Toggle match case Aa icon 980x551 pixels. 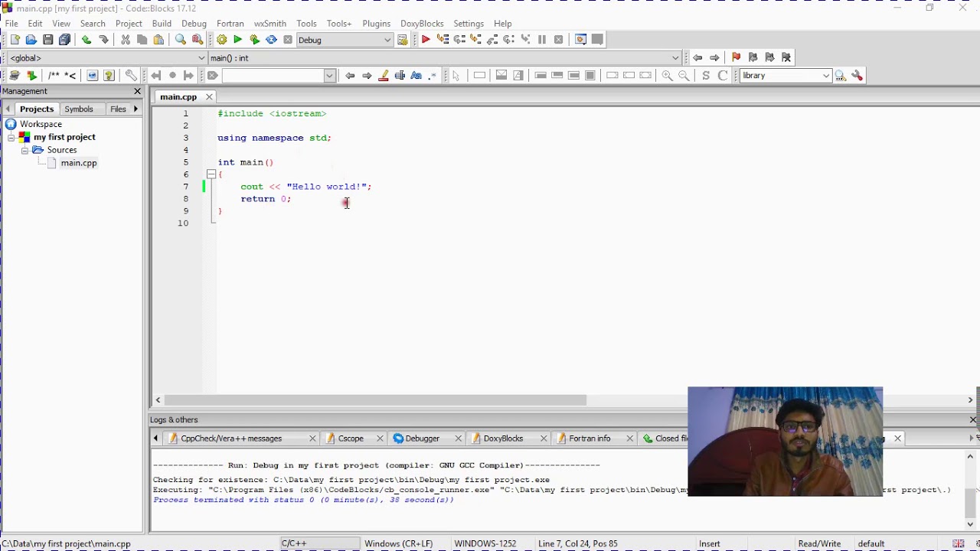[x=416, y=75]
